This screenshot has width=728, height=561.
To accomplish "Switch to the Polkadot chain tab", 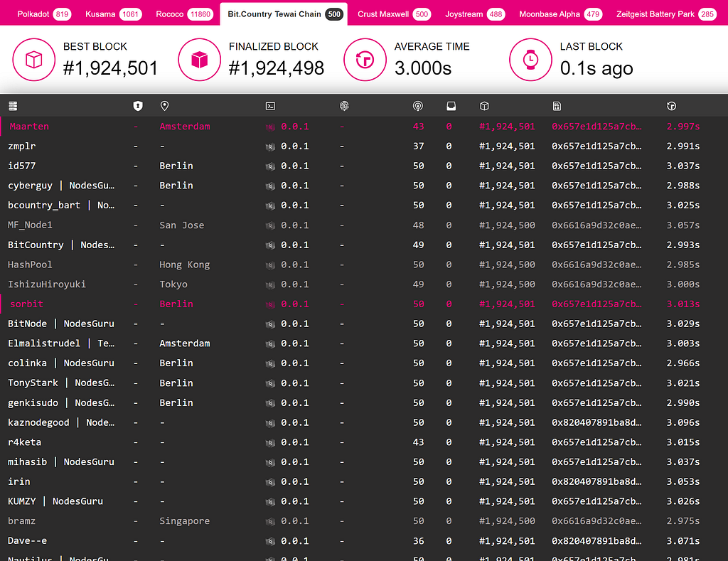I will coord(43,14).
